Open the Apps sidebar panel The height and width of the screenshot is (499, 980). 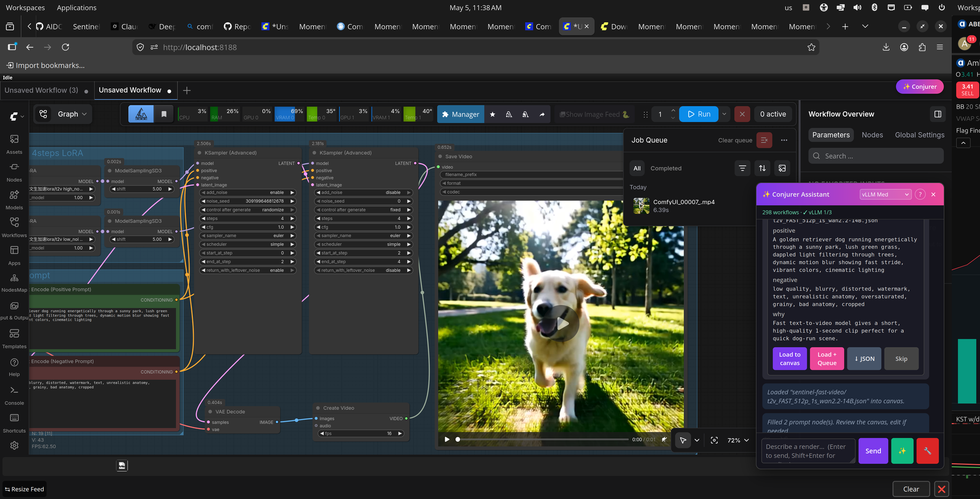point(14,255)
